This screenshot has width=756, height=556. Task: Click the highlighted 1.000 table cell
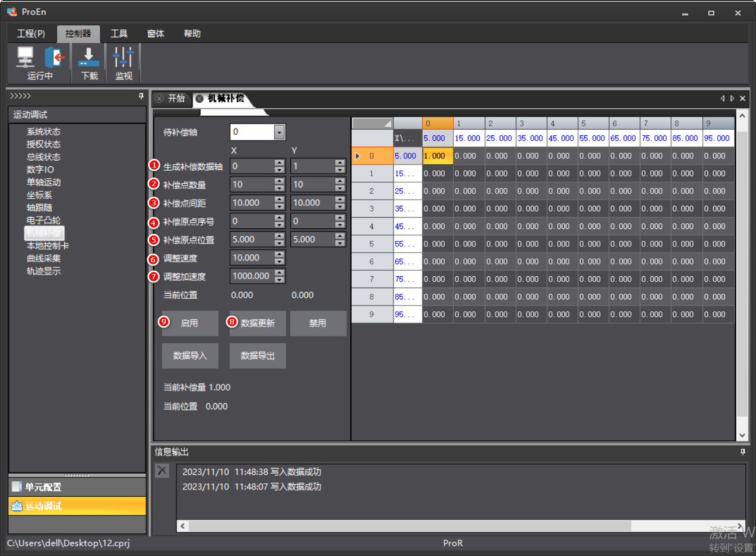click(437, 156)
